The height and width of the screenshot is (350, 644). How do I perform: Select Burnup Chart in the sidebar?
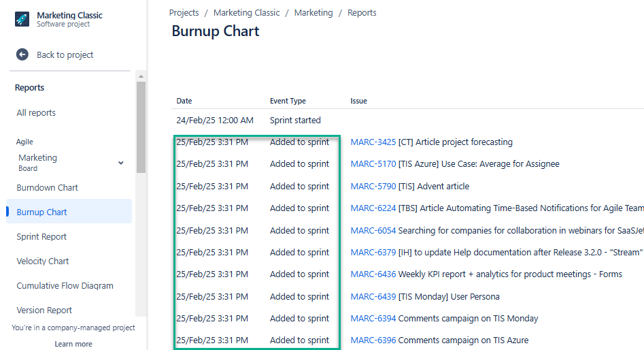click(x=69, y=212)
